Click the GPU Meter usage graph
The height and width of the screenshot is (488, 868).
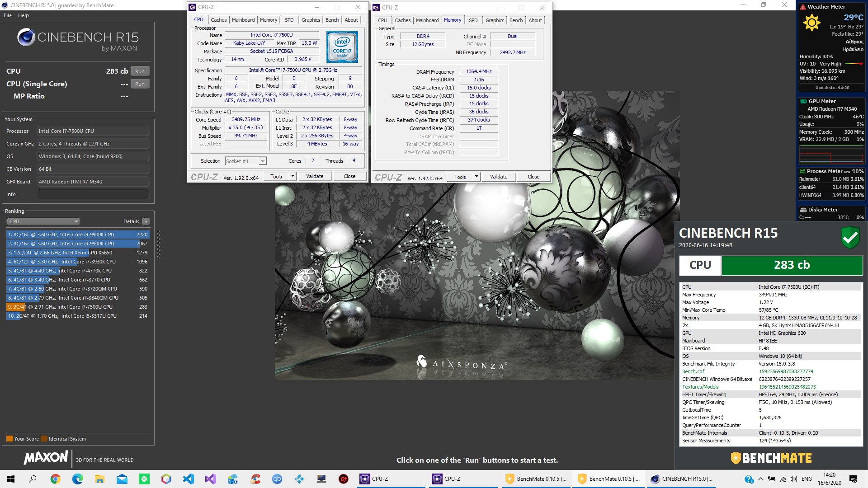coord(831,155)
